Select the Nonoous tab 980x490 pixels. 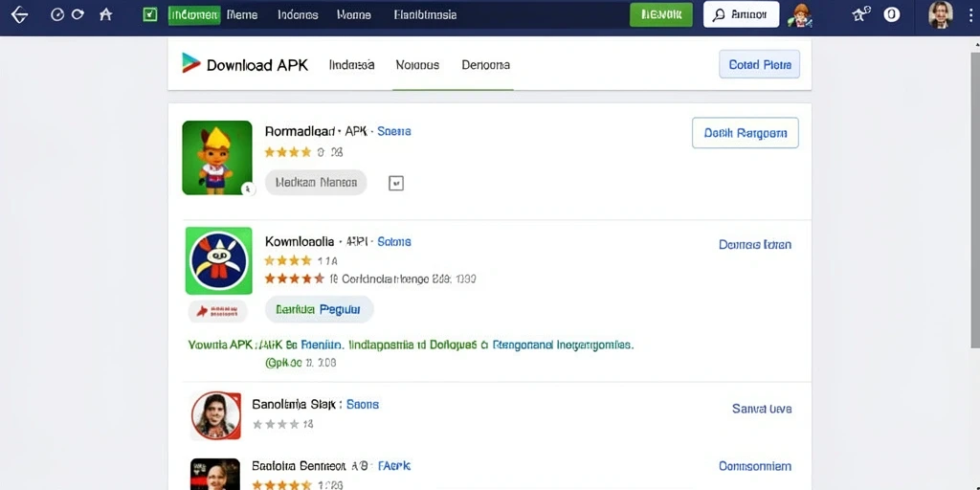417,64
